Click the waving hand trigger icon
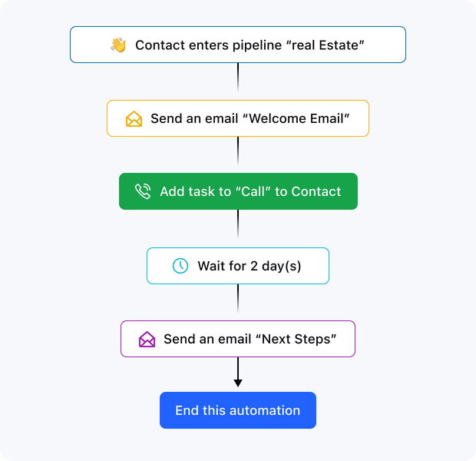476x461 pixels. click(x=118, y=45)
